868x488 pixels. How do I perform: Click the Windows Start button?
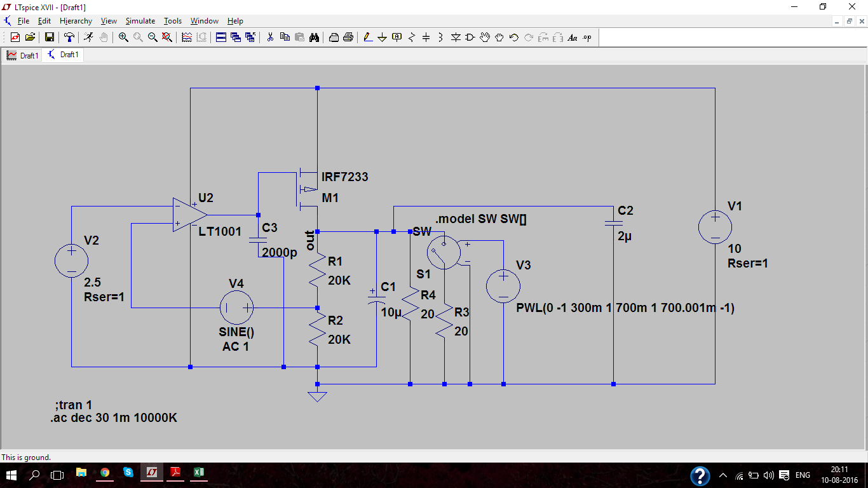coord(11,475)
